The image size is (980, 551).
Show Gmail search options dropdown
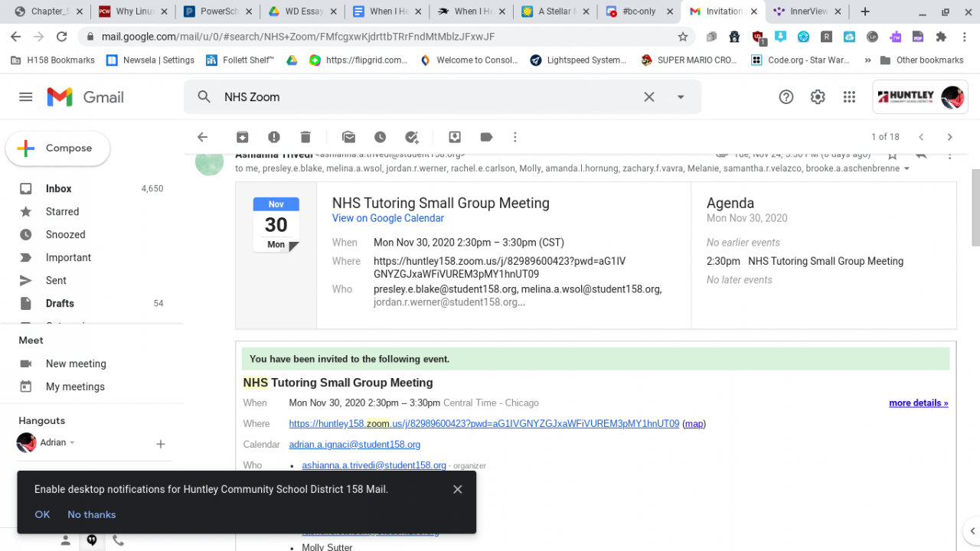coord(681,97)
